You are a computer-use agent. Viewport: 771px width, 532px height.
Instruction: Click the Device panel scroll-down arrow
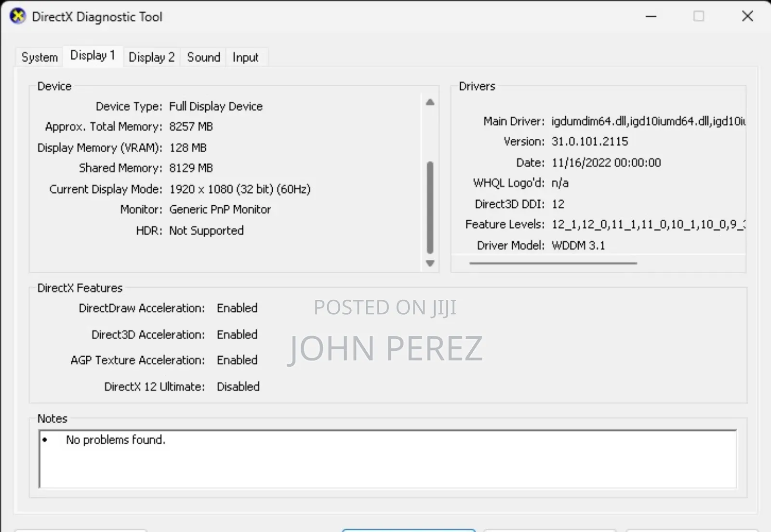point(430,263)
